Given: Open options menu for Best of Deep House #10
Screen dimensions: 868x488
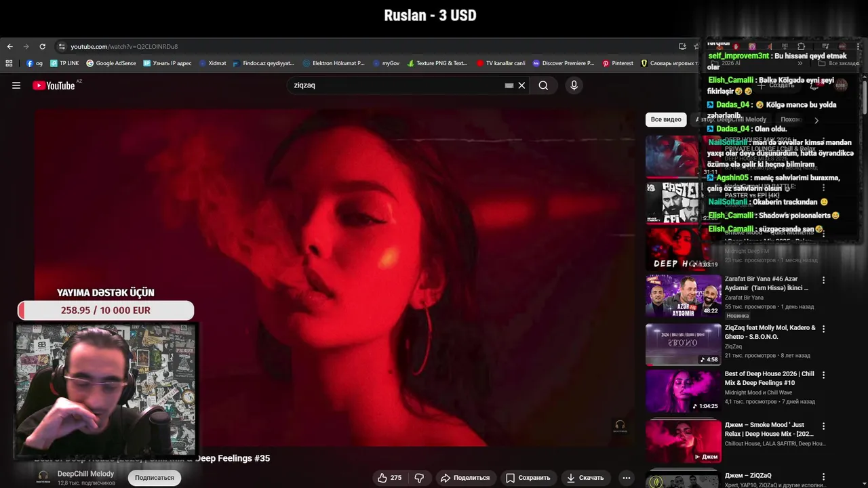Looking at the screenshot, I should point(824,375).
